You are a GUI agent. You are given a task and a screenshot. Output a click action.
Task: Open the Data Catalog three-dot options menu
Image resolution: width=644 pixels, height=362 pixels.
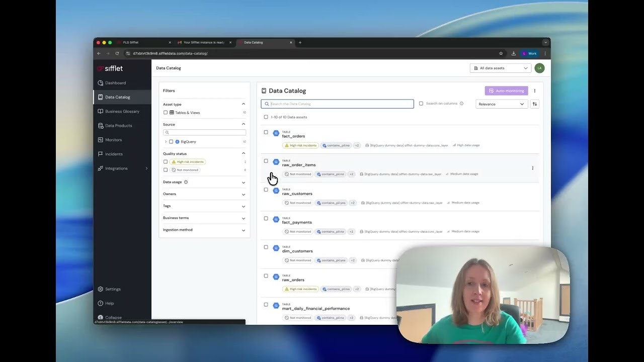pyautogui.click(x=535, y=91)
